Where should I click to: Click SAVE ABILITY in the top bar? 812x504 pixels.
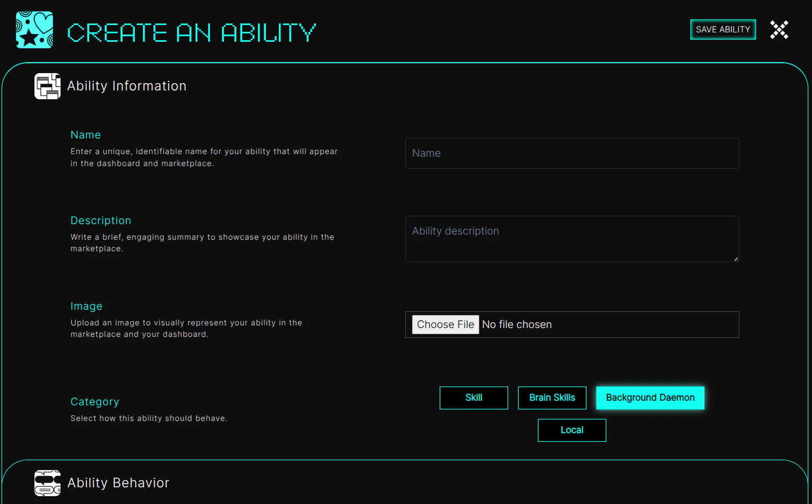[723, 29]
